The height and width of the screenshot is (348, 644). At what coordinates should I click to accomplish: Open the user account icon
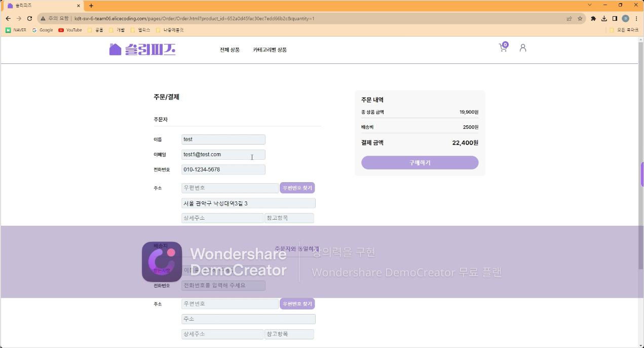(x=523, y=48)
